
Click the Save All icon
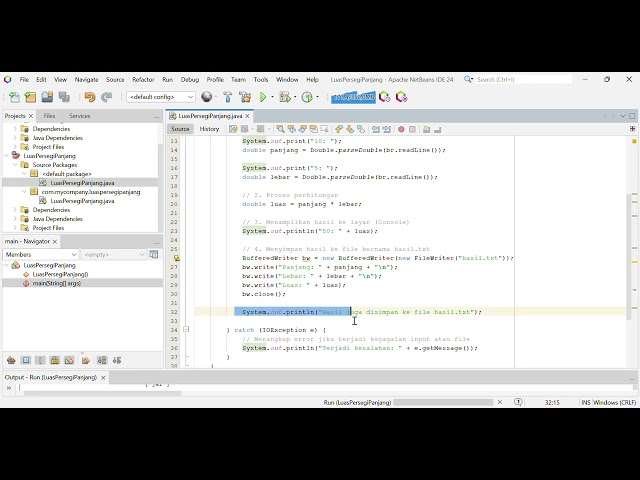tap(64, 97)
